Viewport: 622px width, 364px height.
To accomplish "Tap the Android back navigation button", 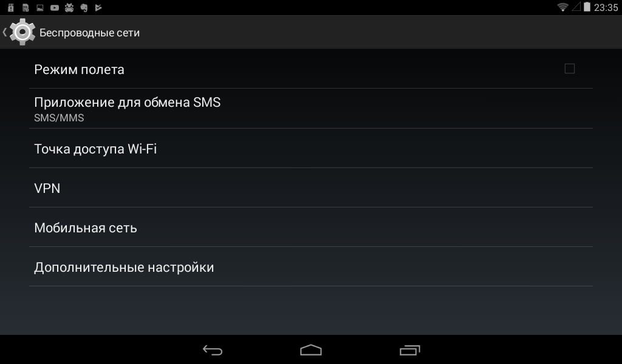I will click(213, 350).
